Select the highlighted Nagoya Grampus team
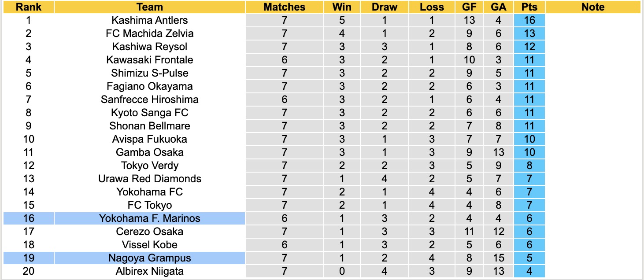Image resolution: width=644 pixels, height=280 pixels. (x=150, y=258)
